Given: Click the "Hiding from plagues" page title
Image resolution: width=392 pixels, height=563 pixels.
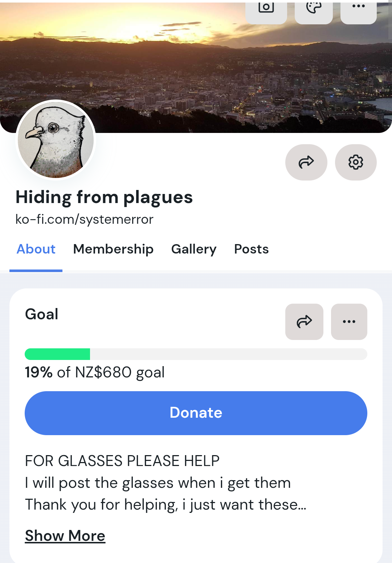Looking at the screenshot, I should click(x=104, y=197).
